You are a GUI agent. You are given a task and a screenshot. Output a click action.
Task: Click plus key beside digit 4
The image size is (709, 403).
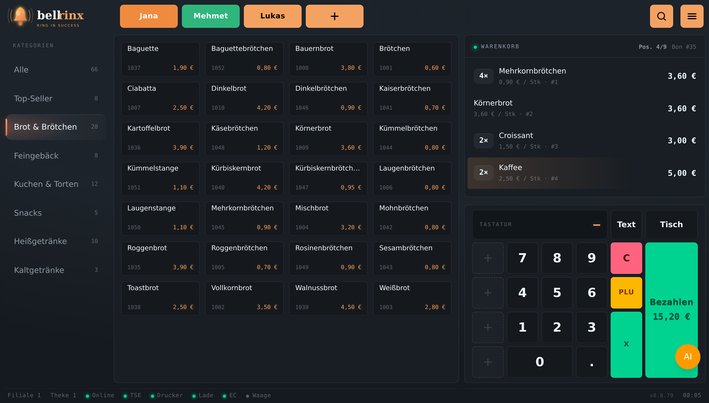coord(488,293)
